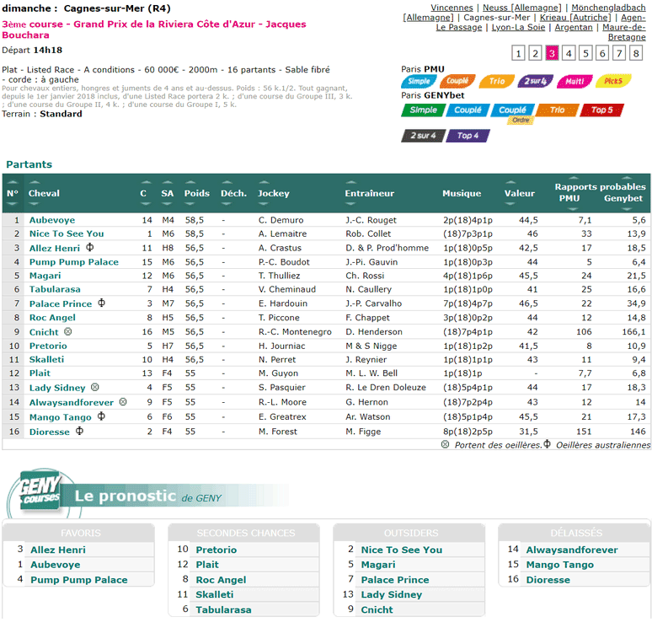This screenshot has height=644, width=652.
Task: Open Dioresse in the Partants table
Action: pyautogui.click(x=50, y=432)
